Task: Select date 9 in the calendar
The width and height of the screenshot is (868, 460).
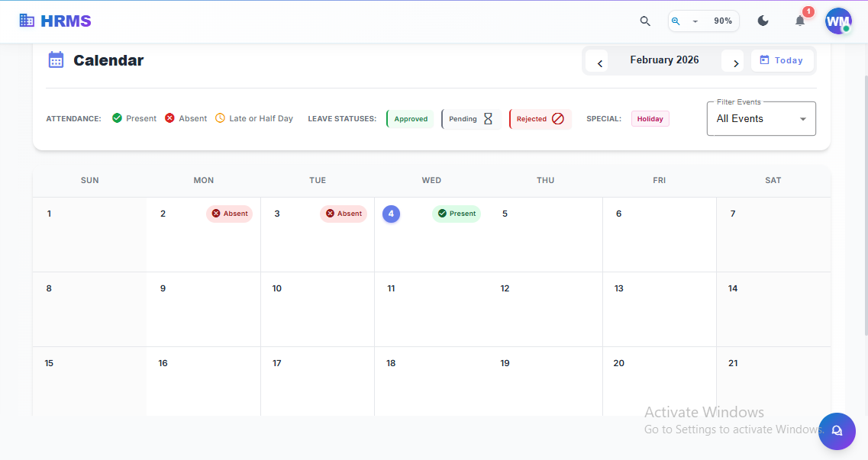Action: 163,288
